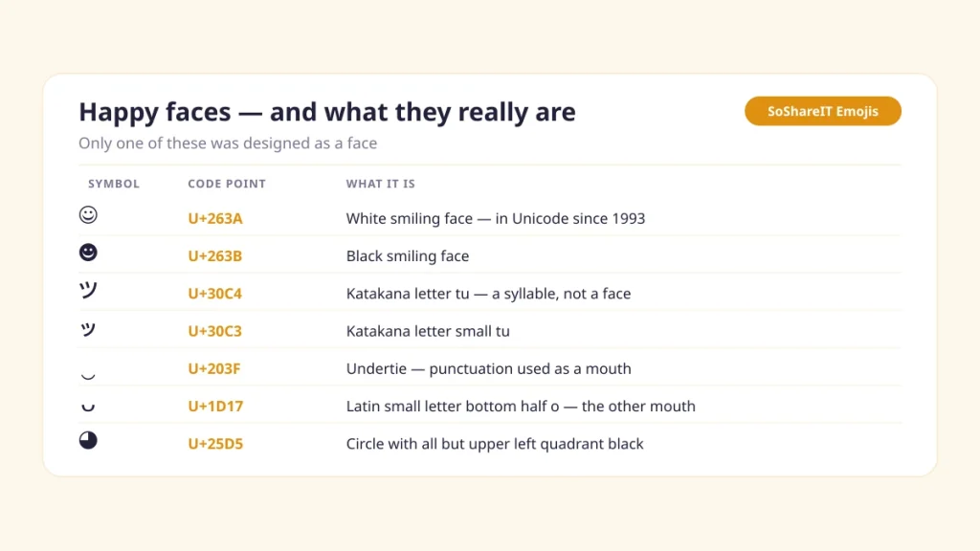Click the white smiling face symbol
Image resolution: width=980 pixels, height=551 pixels.
pos(88,215)
